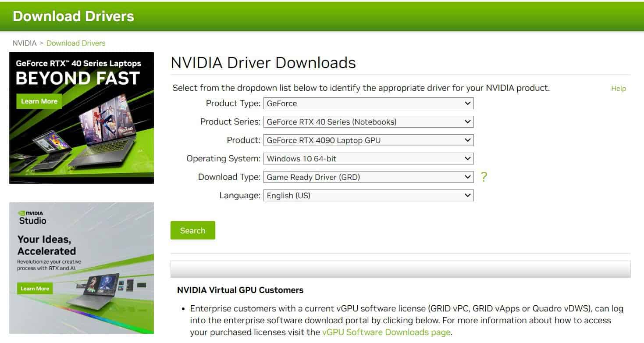The image size is (644, 343).
Task: Click the Product Series label
Action: (x=230, y=122)
